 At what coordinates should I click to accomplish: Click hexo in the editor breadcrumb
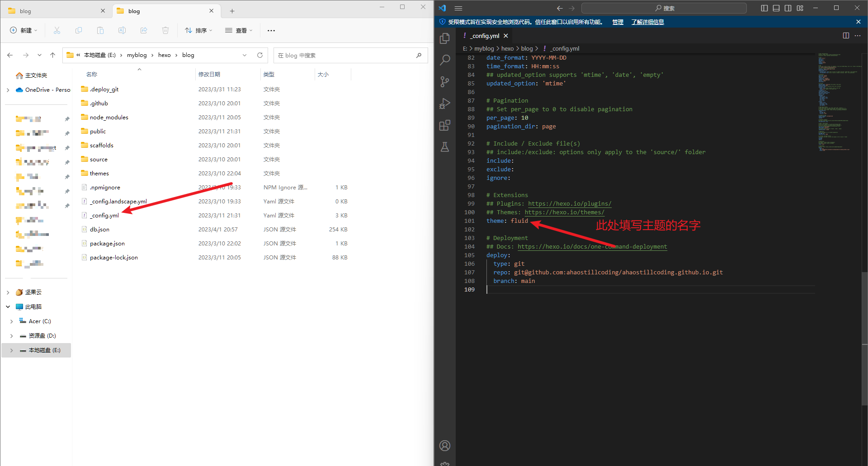[x=507, y=48]
